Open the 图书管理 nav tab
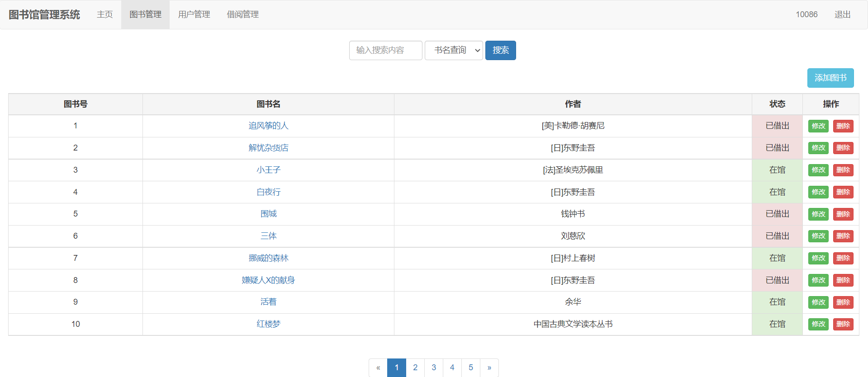Image resolution: width=868 pixels, height=377 pixels. click(145, 14)
